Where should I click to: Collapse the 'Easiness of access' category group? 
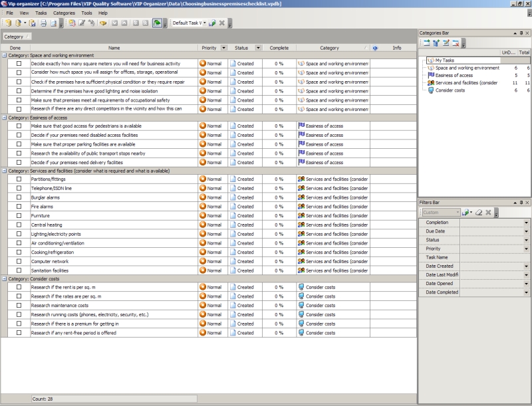4,117
